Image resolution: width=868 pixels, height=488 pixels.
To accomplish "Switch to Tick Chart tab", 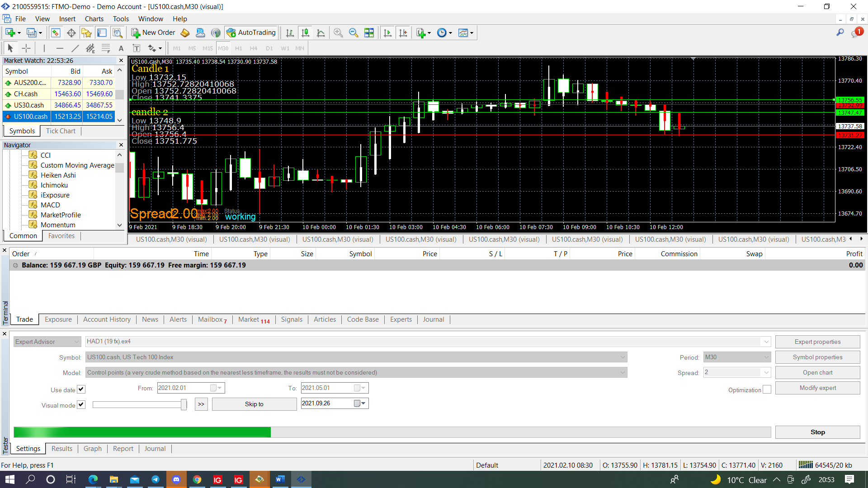I will click(61, 131).
